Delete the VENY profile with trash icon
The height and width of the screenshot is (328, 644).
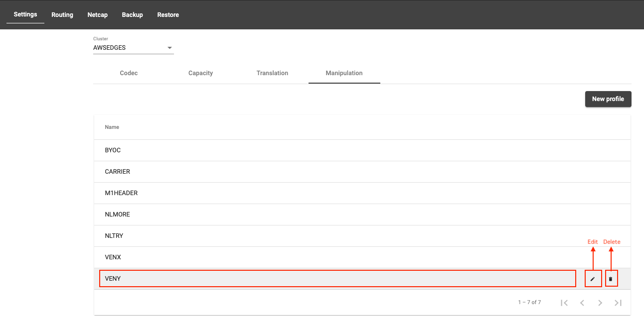(x=611, y=279)
